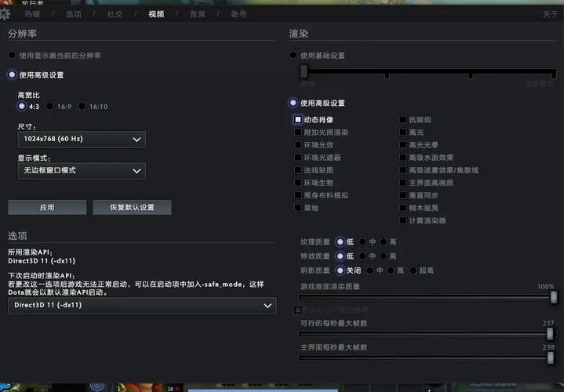The height and width of the screenshot is (392, 564).
Task: Open the 账号 tab
Action: [x=238, y=14]
